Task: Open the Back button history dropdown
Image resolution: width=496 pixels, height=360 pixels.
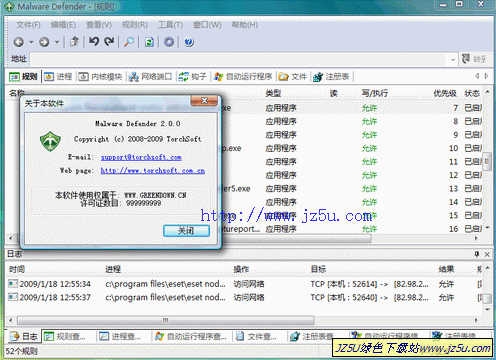Action: (31, 42)
